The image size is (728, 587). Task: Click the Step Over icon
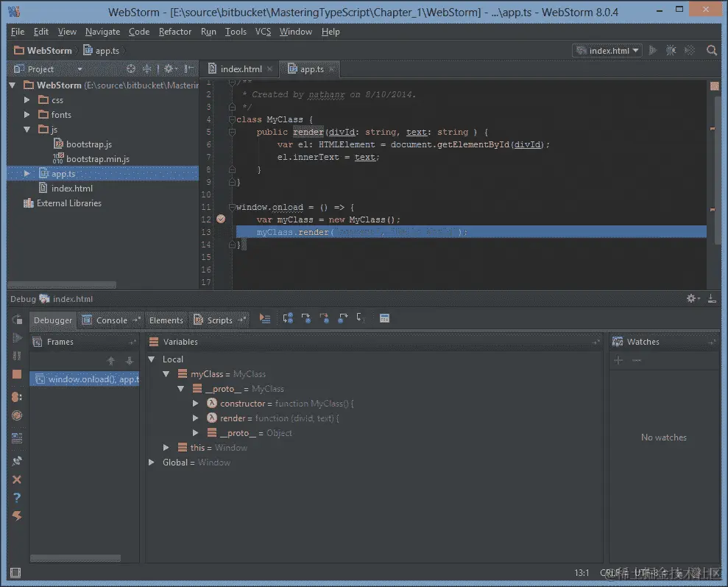click(288, 318)
